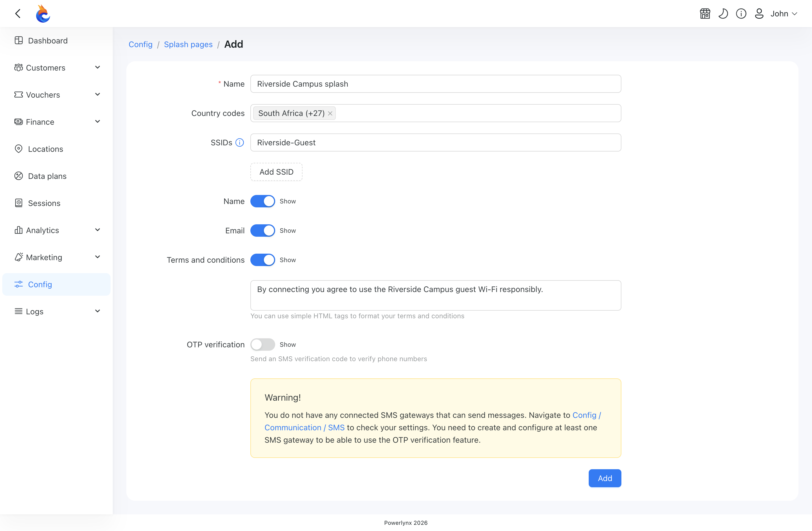
Task: Click the SSIDs info tooltip icon
Action: (x=240, y=142)
